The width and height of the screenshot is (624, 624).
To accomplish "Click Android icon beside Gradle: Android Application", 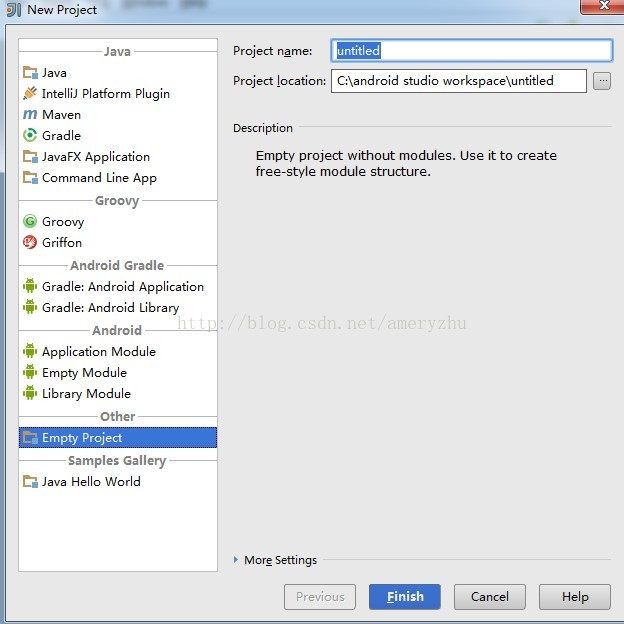I will (x=30, y=286).
